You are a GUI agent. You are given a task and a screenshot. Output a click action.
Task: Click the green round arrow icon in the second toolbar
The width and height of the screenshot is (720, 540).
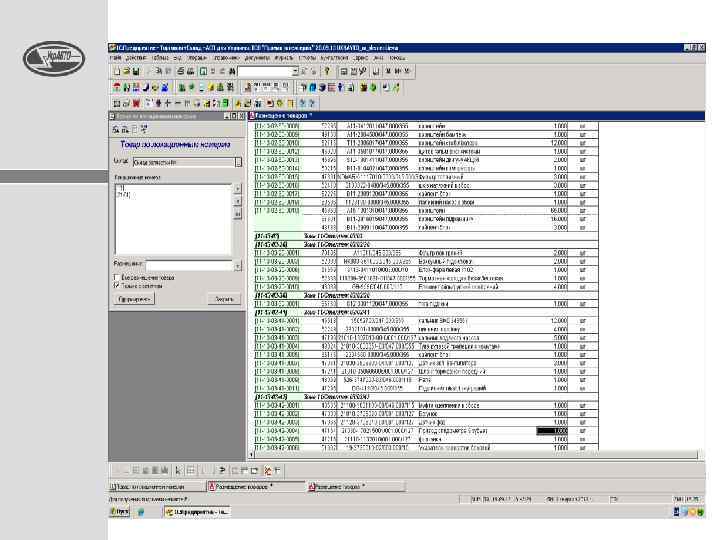pos(373,87)
